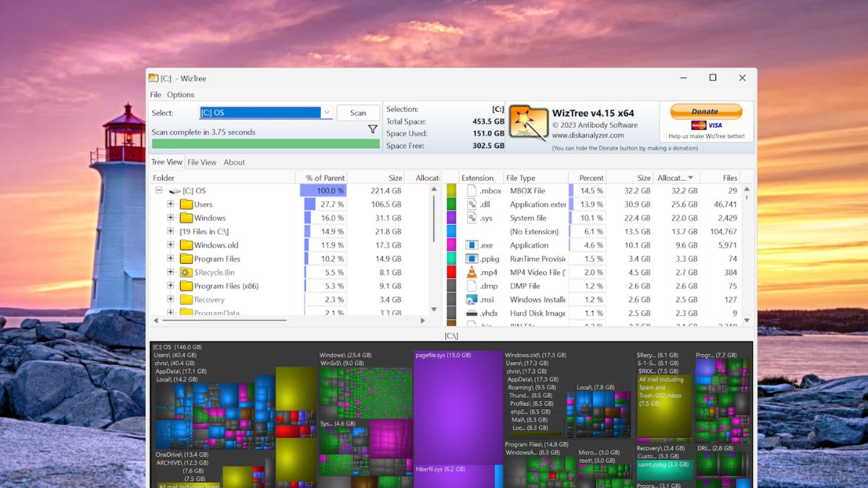Click the green .dll color swatch
The image size is (868, 488).
[451, 205]
